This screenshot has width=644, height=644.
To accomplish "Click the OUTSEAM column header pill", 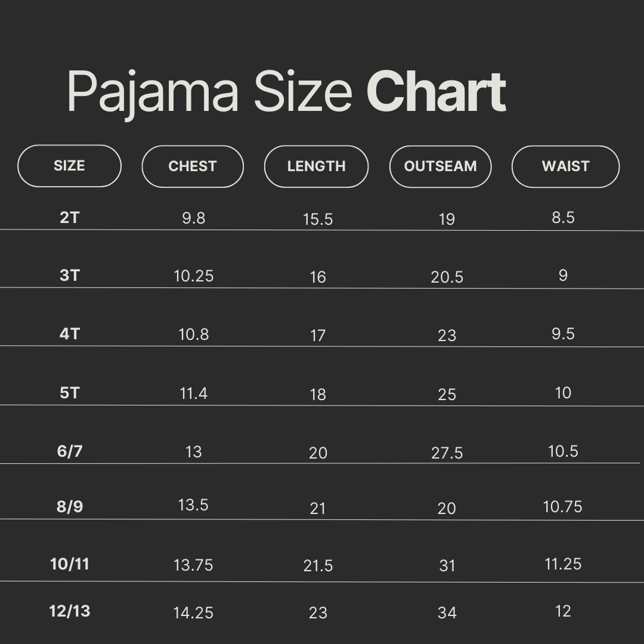I will click(440, 166).
